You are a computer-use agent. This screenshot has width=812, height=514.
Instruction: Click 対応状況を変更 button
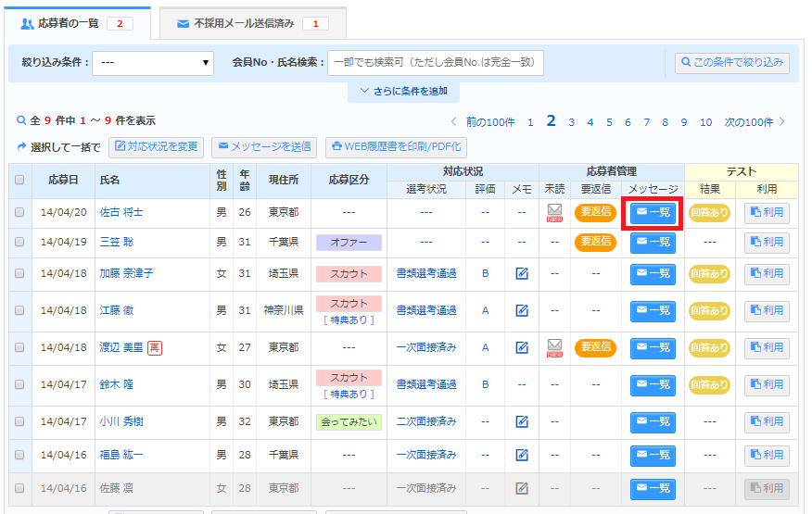click(156, 147)
